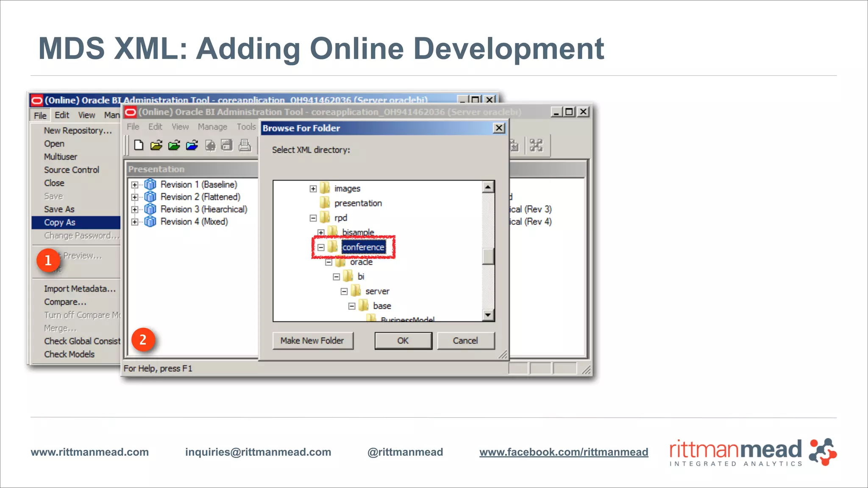868x488 pixels.
Task: Open the rittmanmead Facebook link
Action: [563, 452]
